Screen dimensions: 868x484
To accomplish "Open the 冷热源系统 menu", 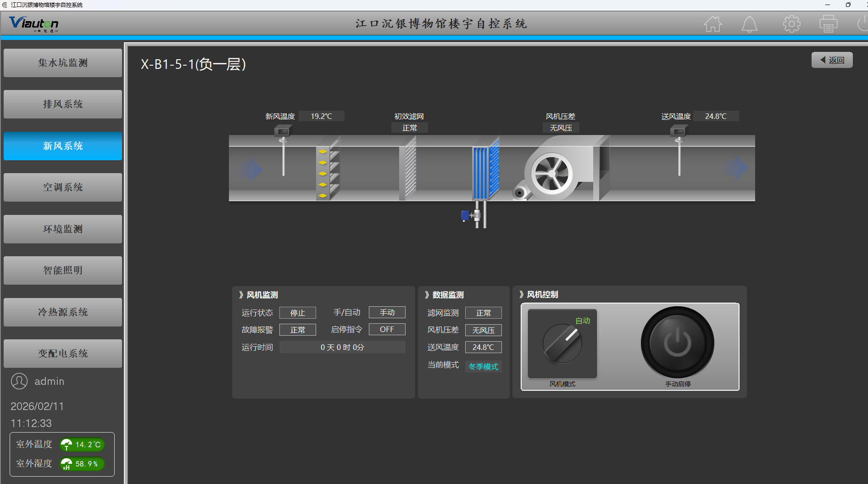I will point(63,312).
